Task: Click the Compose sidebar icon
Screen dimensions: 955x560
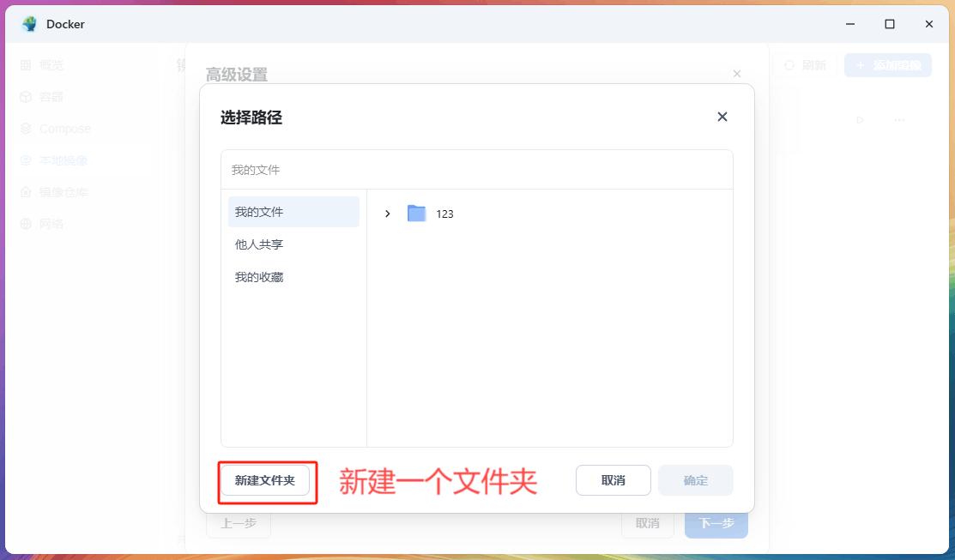Action: click(x=26, y=129)
